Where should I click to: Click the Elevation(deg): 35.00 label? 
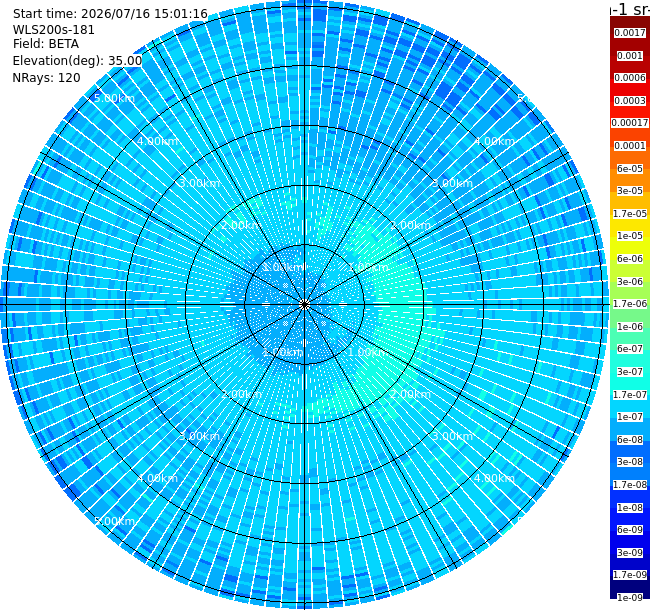[x=77, y=61]
